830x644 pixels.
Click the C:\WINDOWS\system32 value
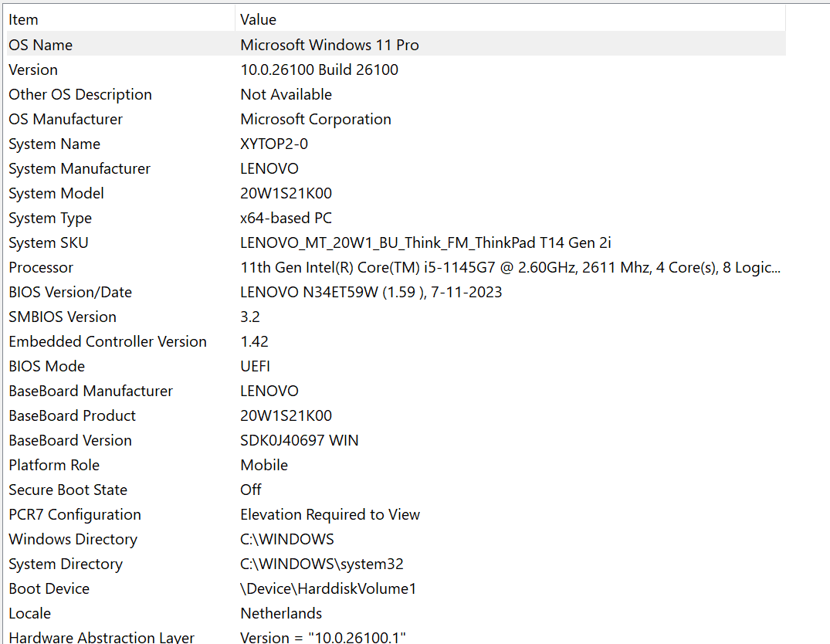click(x=322, y=564)
